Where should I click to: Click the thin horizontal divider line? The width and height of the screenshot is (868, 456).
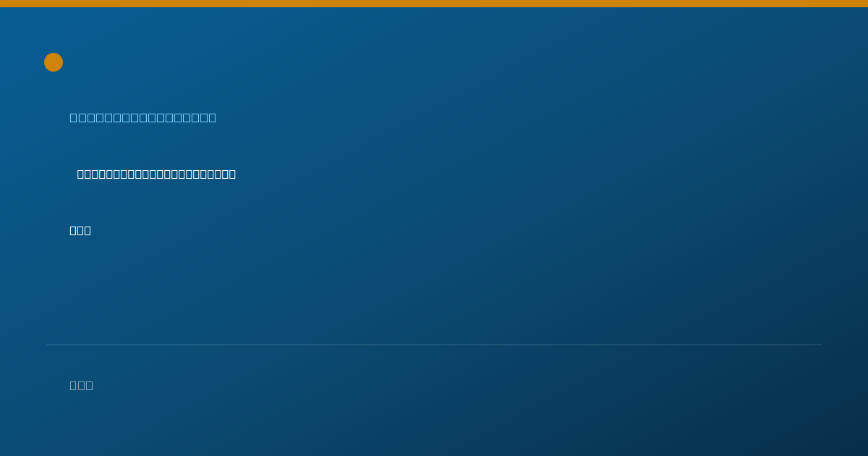tap(434, 345)
